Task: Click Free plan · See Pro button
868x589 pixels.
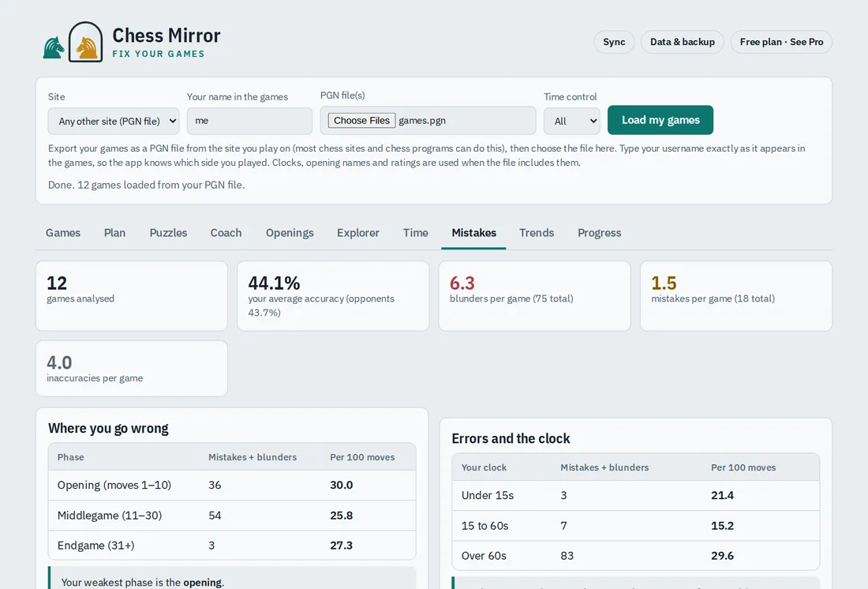Action: tap(781, 42)
